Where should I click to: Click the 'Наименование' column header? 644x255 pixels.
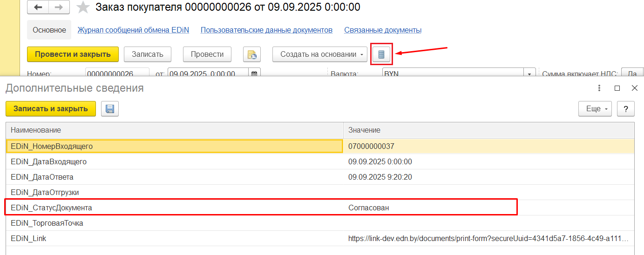[x=36, y=130]
